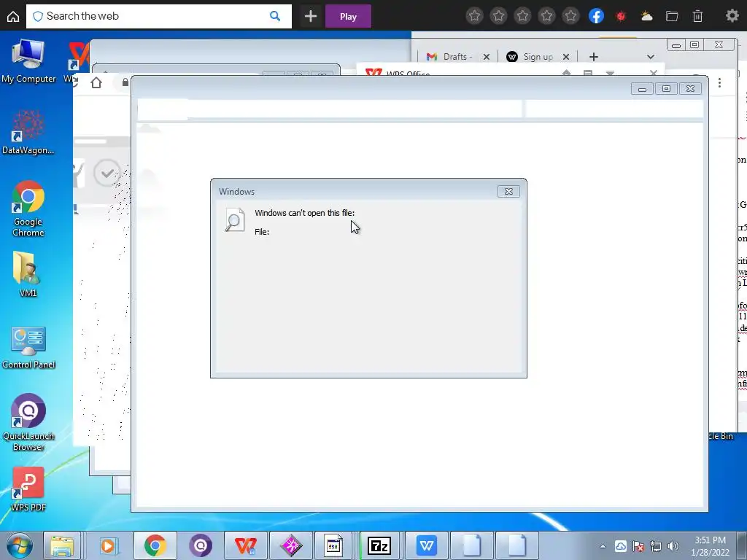Select the My Computer desktop icon
The height and width of the screenshot is (560, 747).
click(x=28, y=61)
